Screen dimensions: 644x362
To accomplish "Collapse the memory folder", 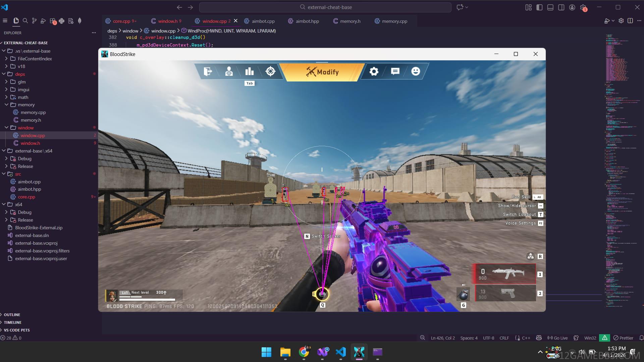I will point(6,105).
